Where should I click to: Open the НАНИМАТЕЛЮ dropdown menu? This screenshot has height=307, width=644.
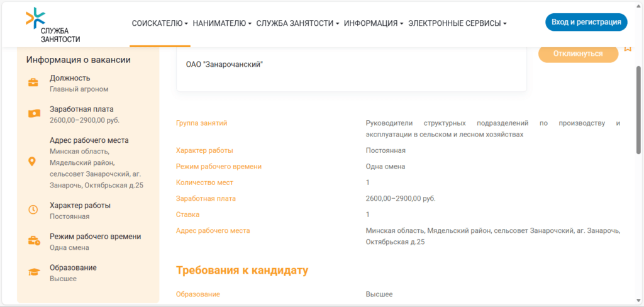coord(222,23)
